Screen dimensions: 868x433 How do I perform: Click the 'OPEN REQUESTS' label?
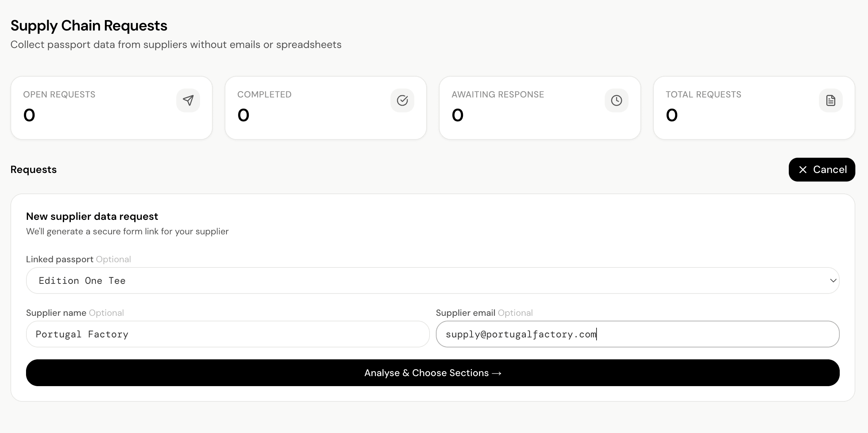pyautogui.click(x=59, y=94)
